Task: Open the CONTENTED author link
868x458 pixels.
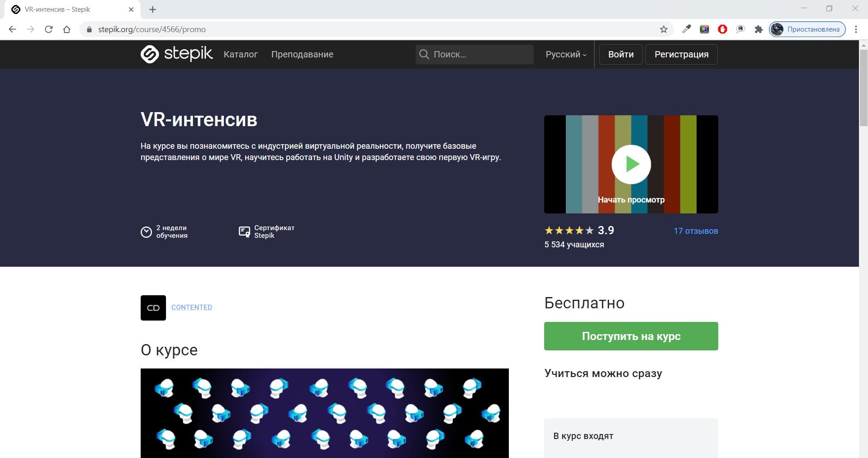Action: click(x=192, y=307)
